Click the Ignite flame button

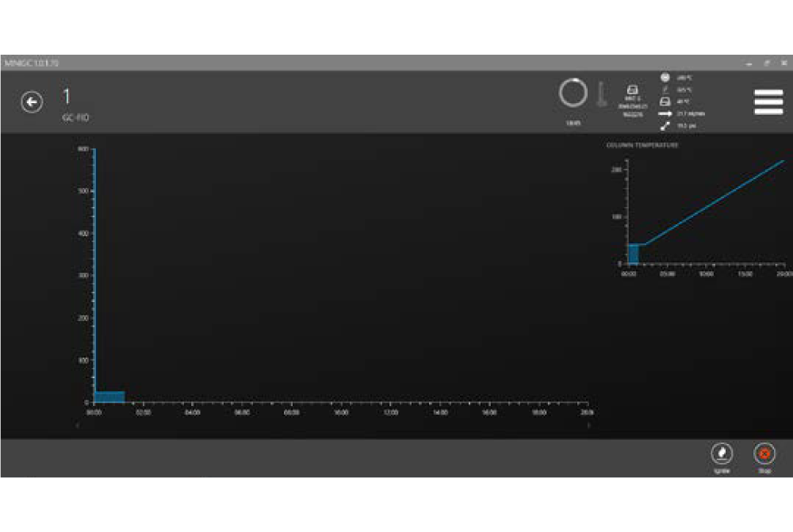722,454
